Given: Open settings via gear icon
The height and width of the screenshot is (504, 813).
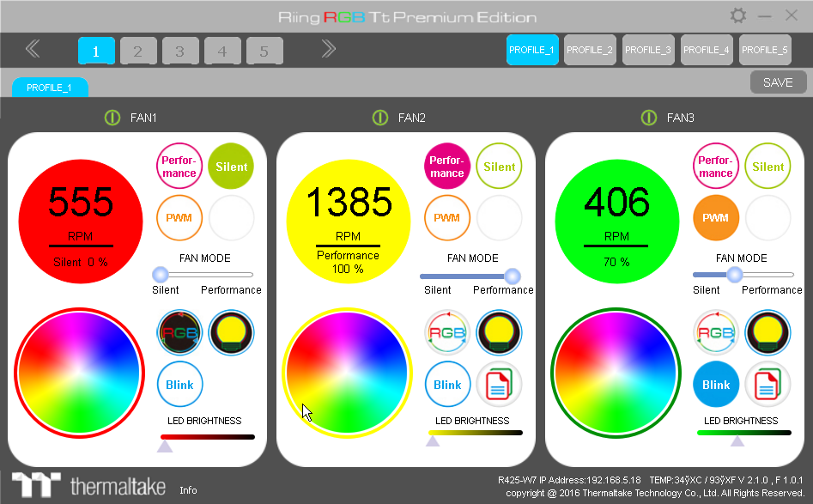Looking at the screenshot, I should (x=738, y=15).
